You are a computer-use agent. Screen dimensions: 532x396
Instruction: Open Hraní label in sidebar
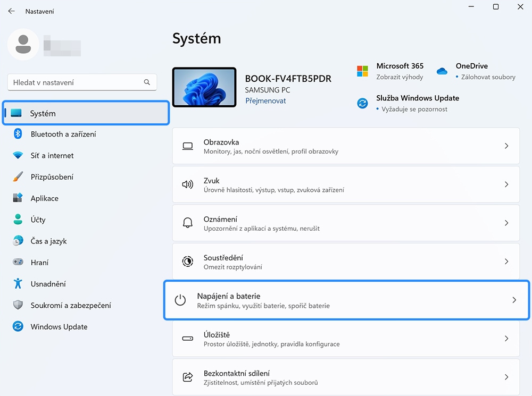(x=39, y=263)
